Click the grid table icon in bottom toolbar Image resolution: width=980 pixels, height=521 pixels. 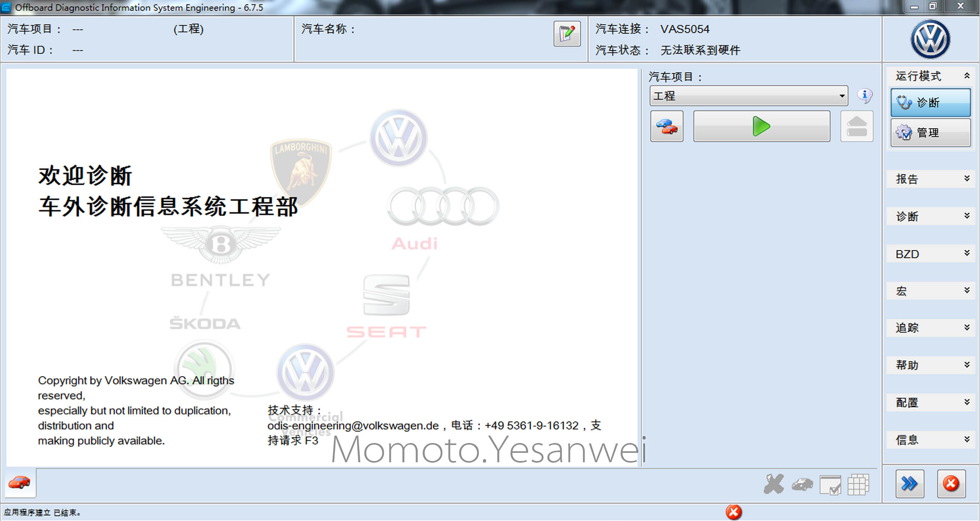tap(858, 485)
